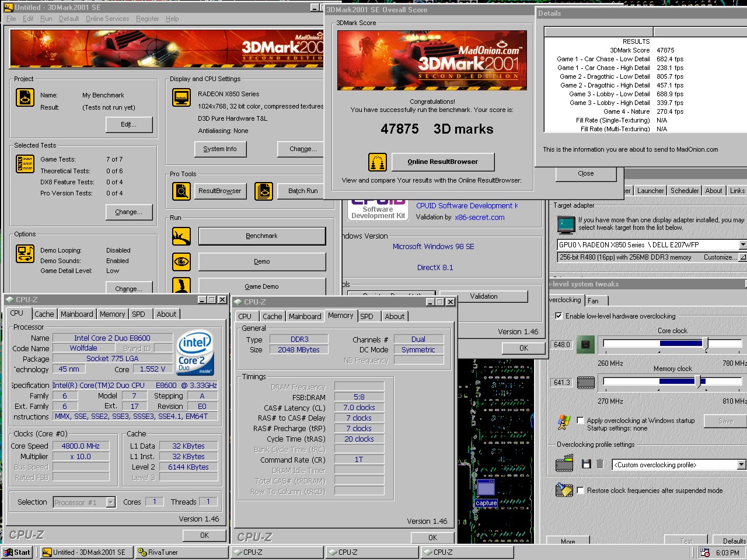Click the GPU chip icon beside Core clock

[x=585, y=344]
